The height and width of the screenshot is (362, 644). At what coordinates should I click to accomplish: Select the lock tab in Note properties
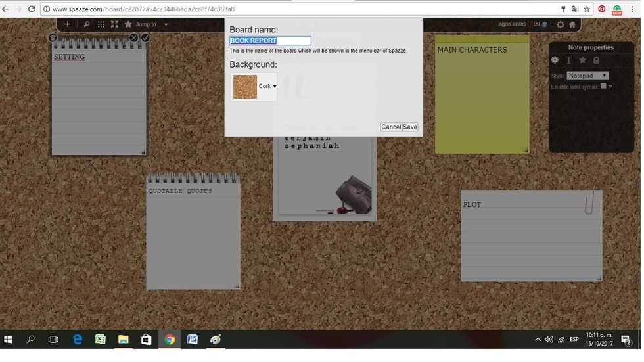point(597,60)
